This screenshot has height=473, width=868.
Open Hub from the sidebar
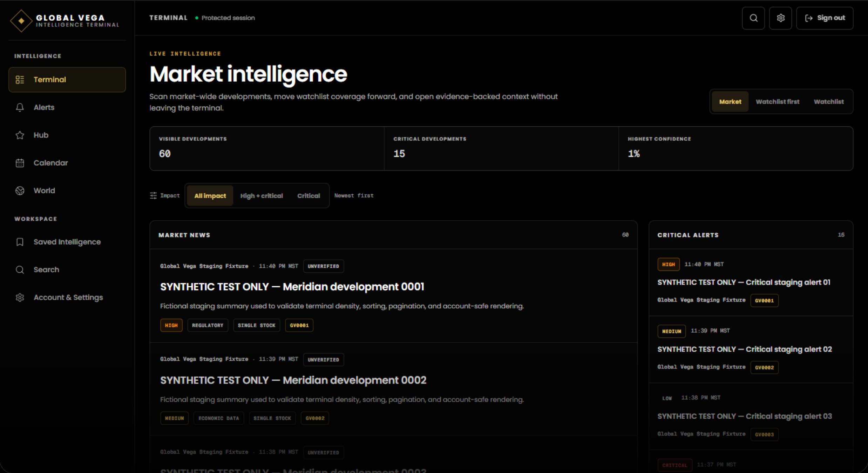67,135
